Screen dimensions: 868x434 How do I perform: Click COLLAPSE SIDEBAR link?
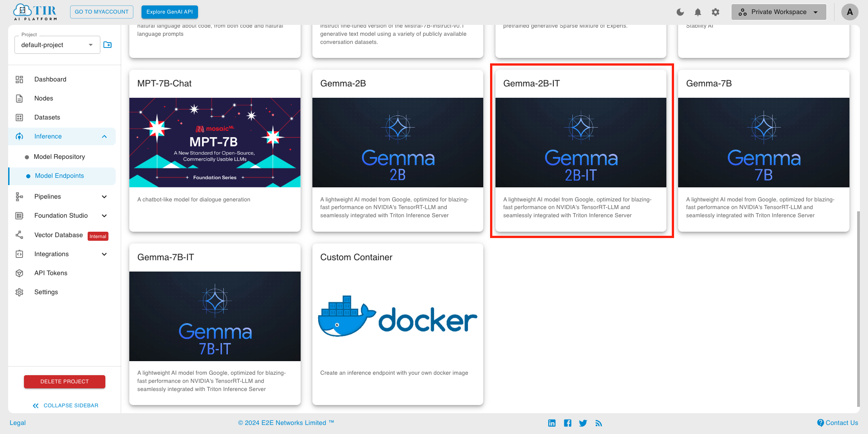(x=71, y=405)
